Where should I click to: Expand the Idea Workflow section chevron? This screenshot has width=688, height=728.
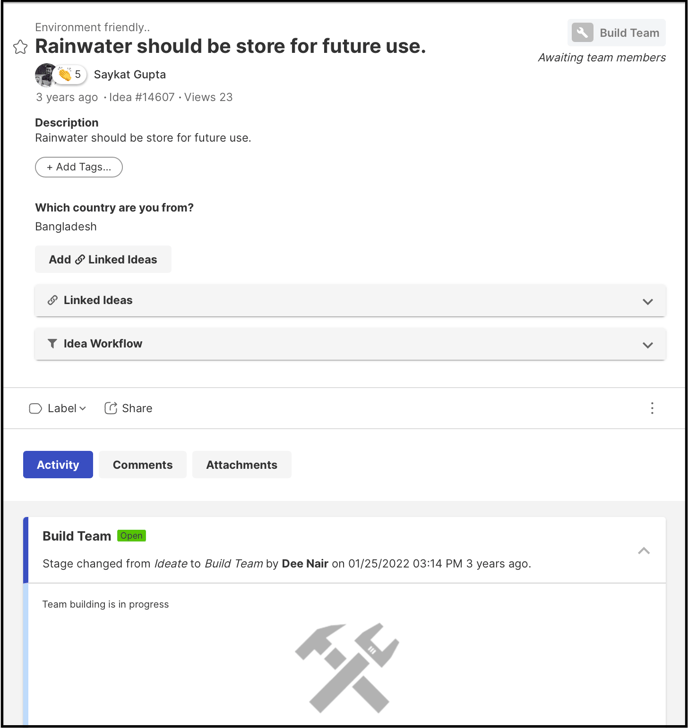click(x=648, y=345)
